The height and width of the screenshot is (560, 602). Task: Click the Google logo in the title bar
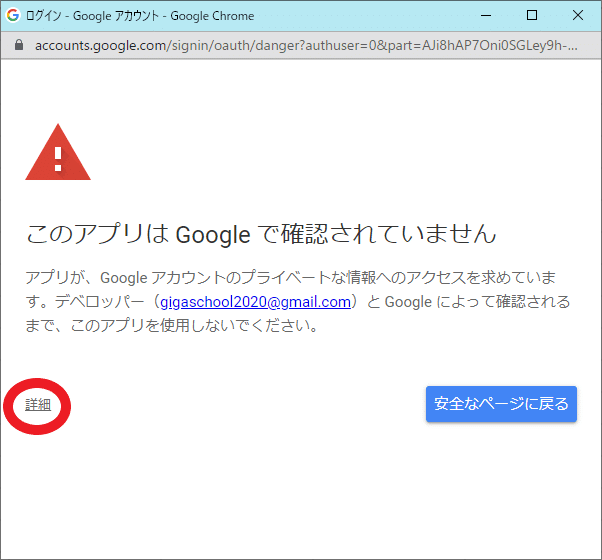click(13, 15)
